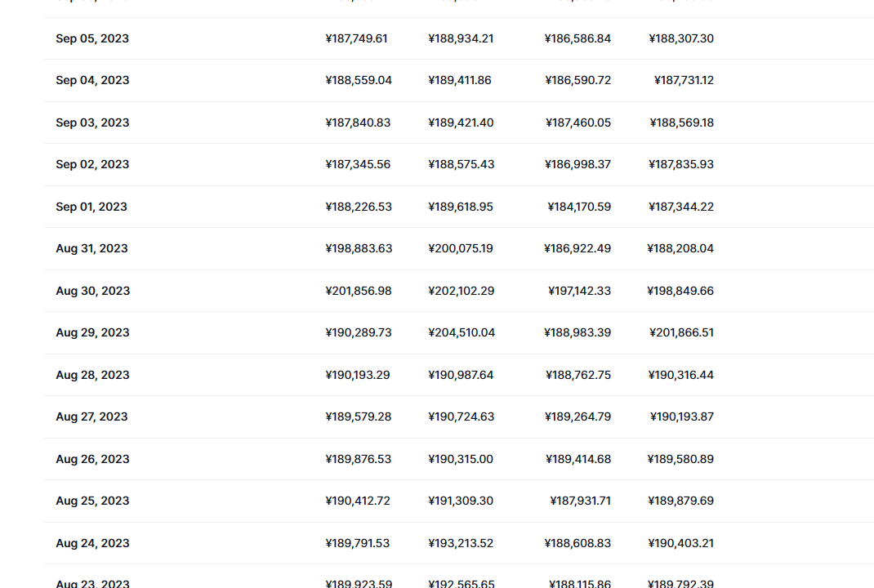Screen dimensions: 874x588
Task: Click the Aug 25, 2023 date cell
Action: 92,501
